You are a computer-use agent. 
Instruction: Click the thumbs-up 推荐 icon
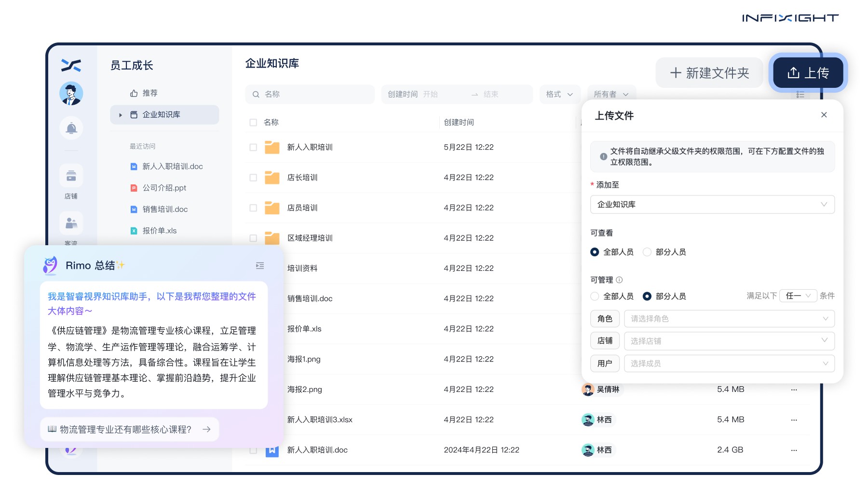click(134, 93)
